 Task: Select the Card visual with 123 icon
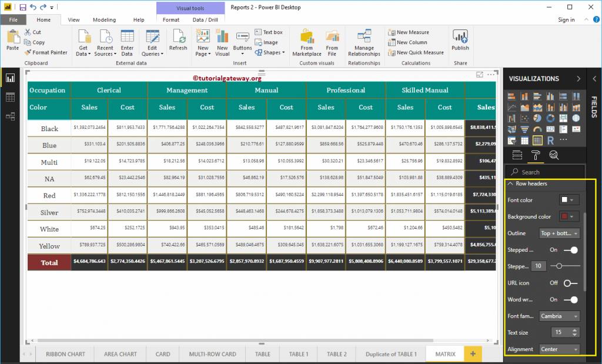(550, 129)
